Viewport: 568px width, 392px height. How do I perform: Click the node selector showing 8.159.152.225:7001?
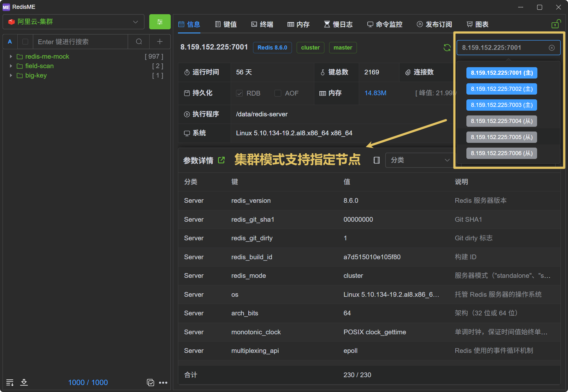point(508,48)
